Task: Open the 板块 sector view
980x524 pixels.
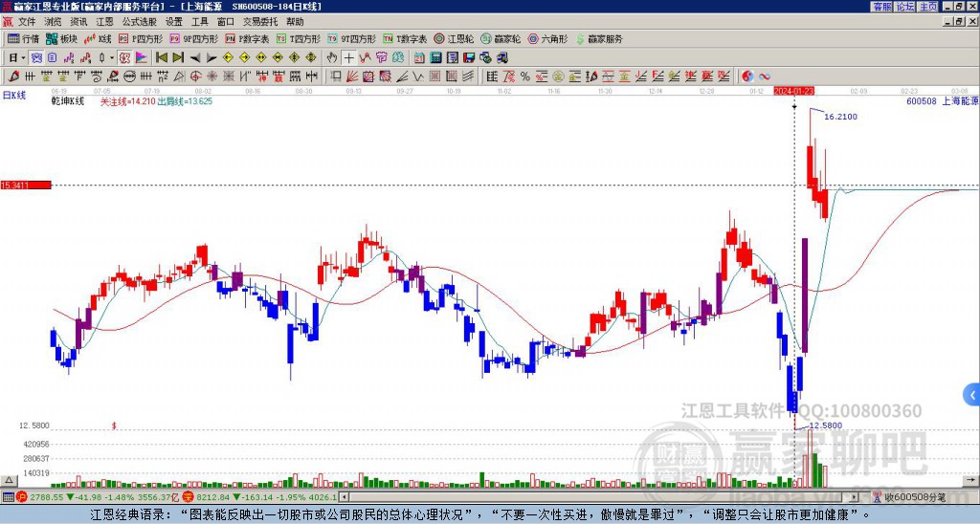Action: tap(61, 38)
